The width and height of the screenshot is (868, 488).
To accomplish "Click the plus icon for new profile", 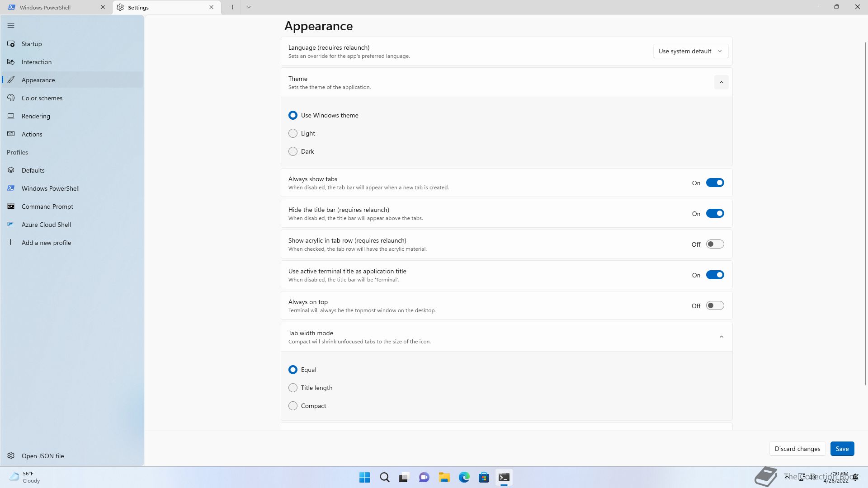I will pyautogui.click(x=11, y=243).
